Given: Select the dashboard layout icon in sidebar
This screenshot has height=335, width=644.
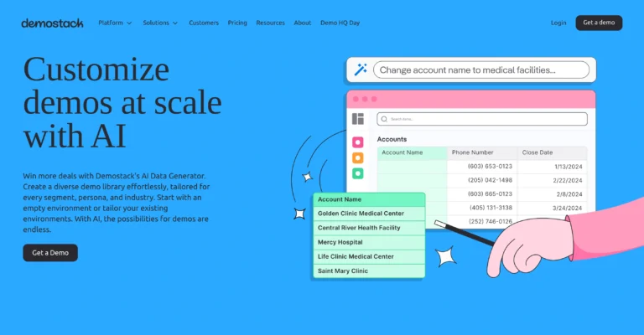Looking at the screenshot, I should (358, 119).
